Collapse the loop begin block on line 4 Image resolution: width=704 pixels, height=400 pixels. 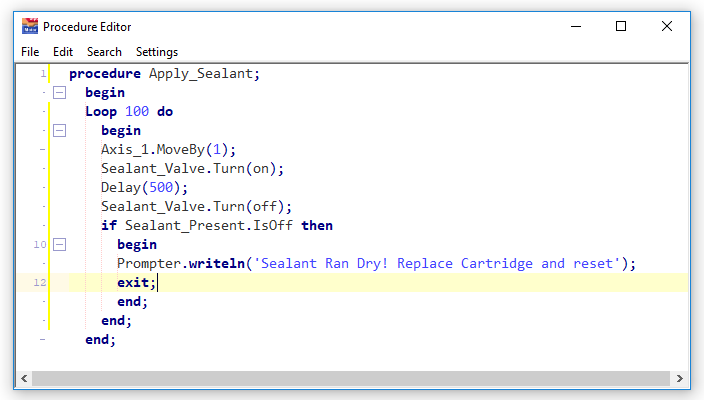[59, 130]
